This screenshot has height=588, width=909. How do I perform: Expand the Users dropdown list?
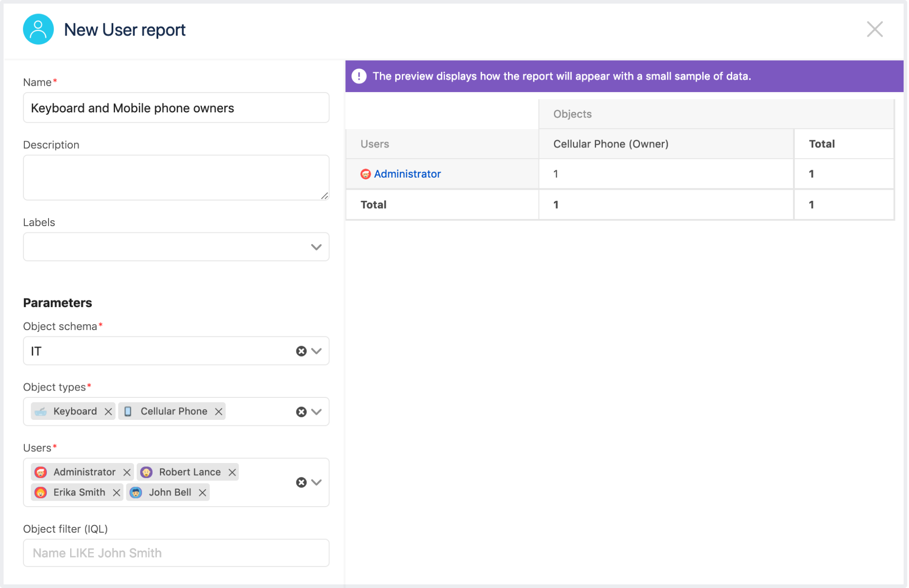[316, 482]
